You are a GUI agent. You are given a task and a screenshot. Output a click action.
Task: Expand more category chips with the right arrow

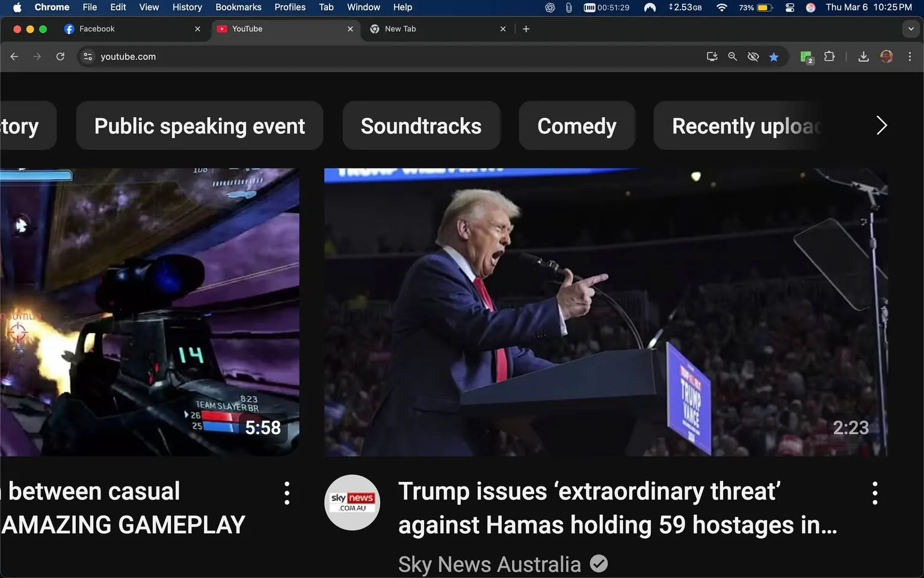[881, 125]
